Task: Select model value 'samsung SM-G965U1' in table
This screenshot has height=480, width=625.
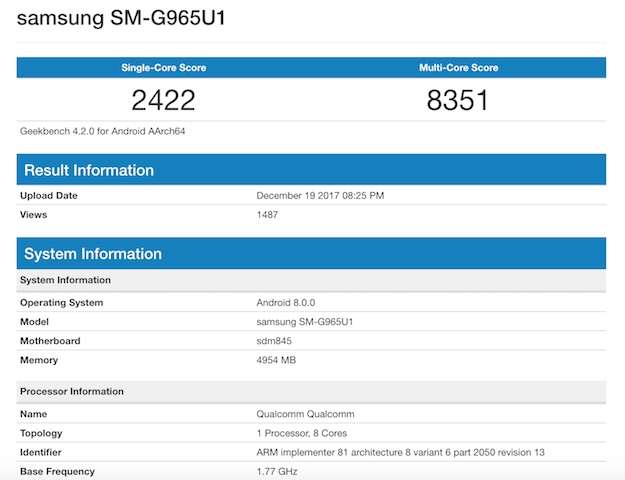Action: tap(305, 322)
